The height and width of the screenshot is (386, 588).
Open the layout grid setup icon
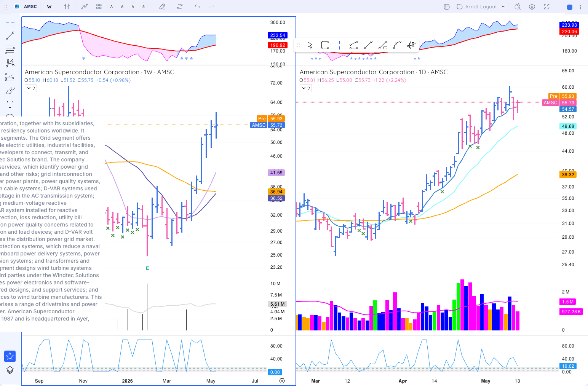point(447,6)
